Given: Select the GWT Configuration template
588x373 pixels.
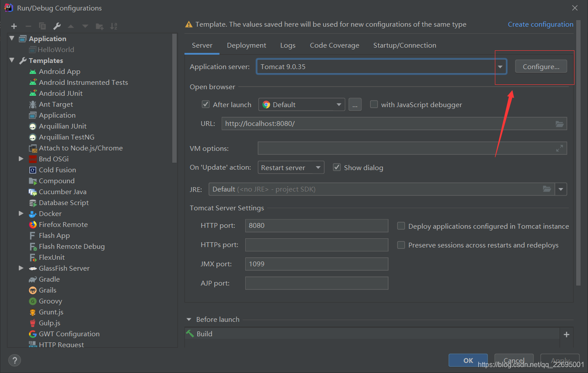Looking at the screenshot, I should pos(69,334).
